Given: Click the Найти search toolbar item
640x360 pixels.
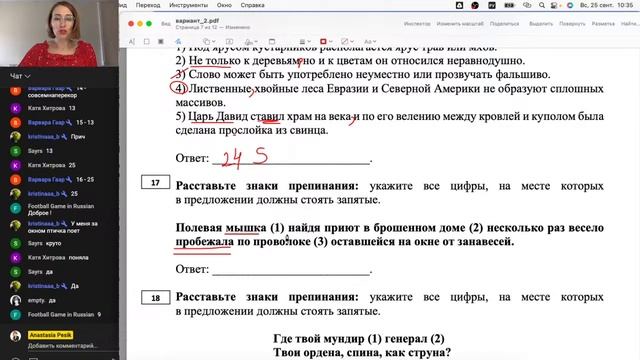Looking at the screenshot, I should 629,24.
